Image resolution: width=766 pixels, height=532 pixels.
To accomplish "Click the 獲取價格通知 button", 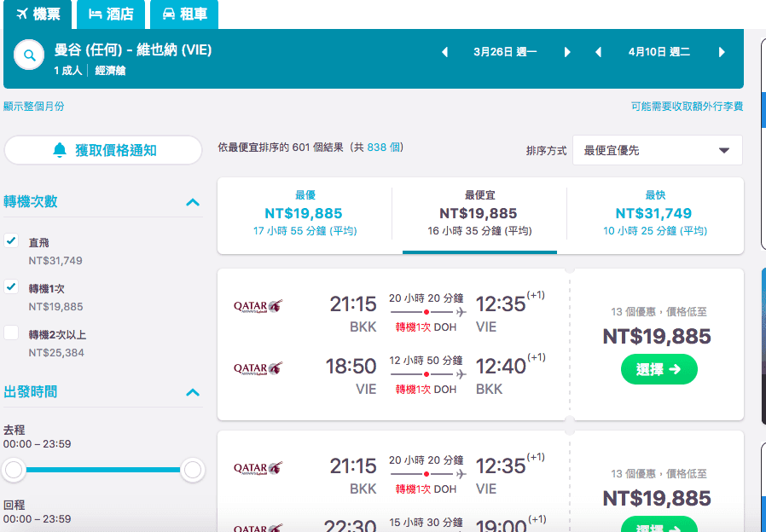I will click(103, 150).
